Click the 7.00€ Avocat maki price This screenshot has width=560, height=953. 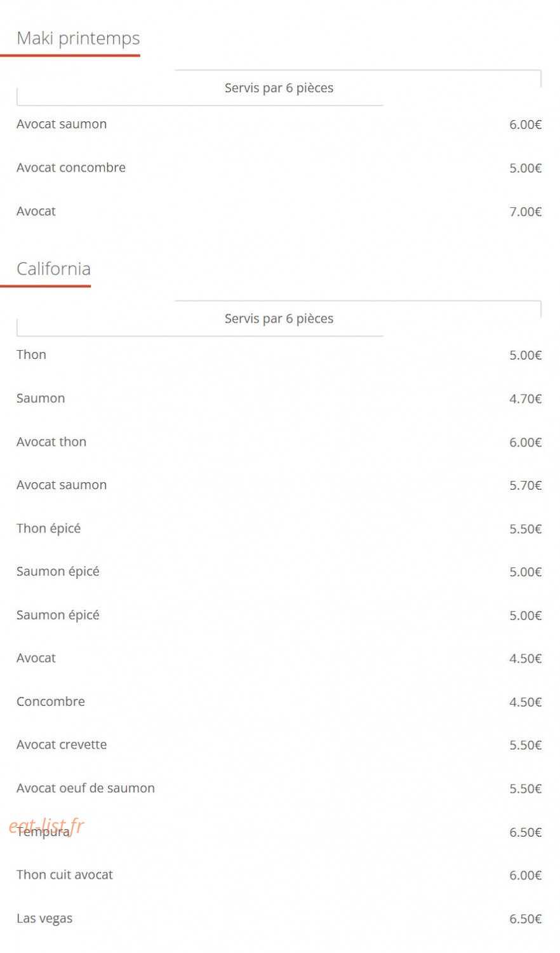click(x=525, y=212)
